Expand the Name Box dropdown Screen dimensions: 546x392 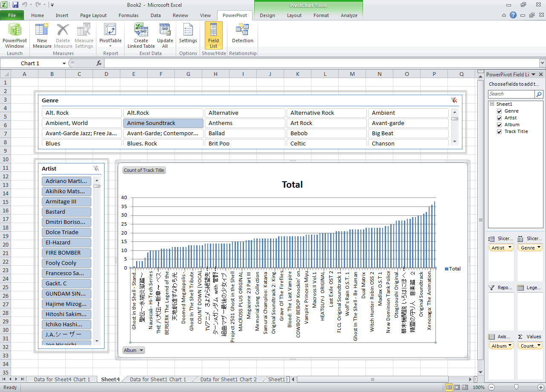point(64,64)
